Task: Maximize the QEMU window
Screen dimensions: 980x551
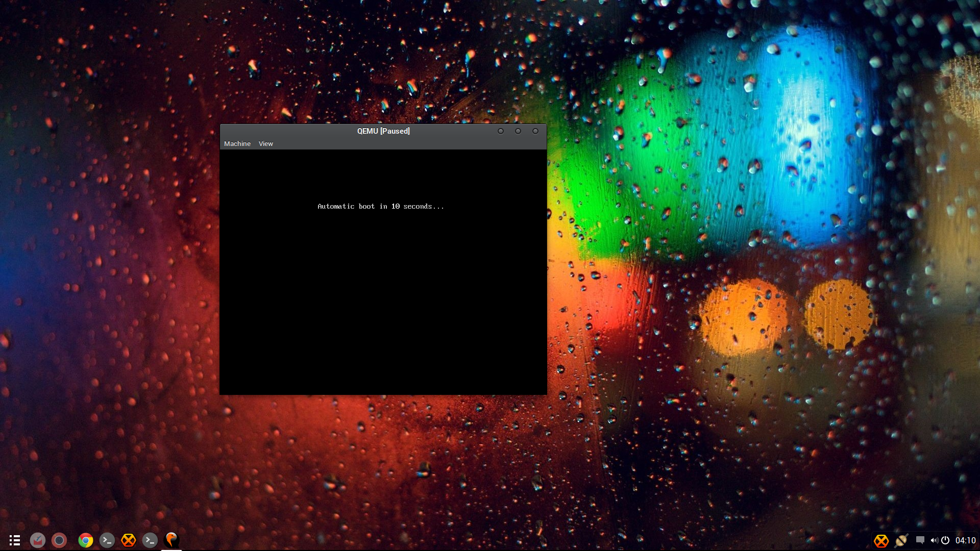Action: click(x=518, y=131)
